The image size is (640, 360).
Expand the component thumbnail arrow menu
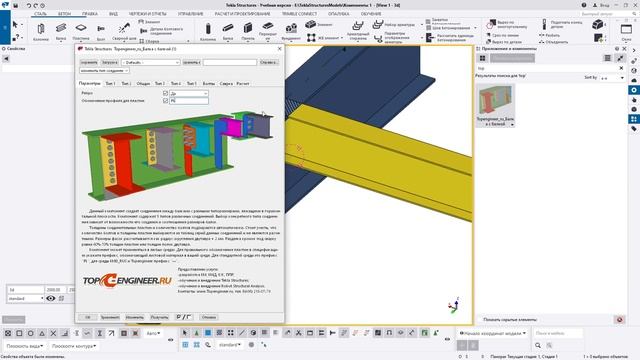(512, 124)
